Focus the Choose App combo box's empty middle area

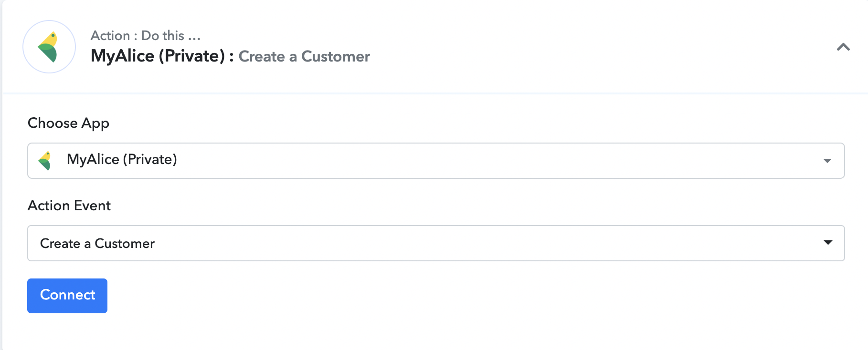(x=477, y=161)
